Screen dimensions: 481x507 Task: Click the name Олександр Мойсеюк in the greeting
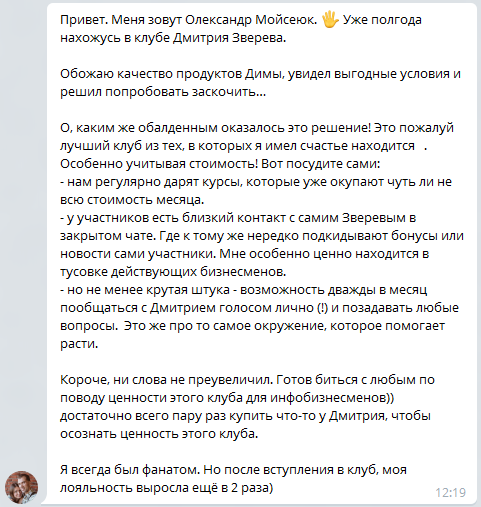point(250,20)
